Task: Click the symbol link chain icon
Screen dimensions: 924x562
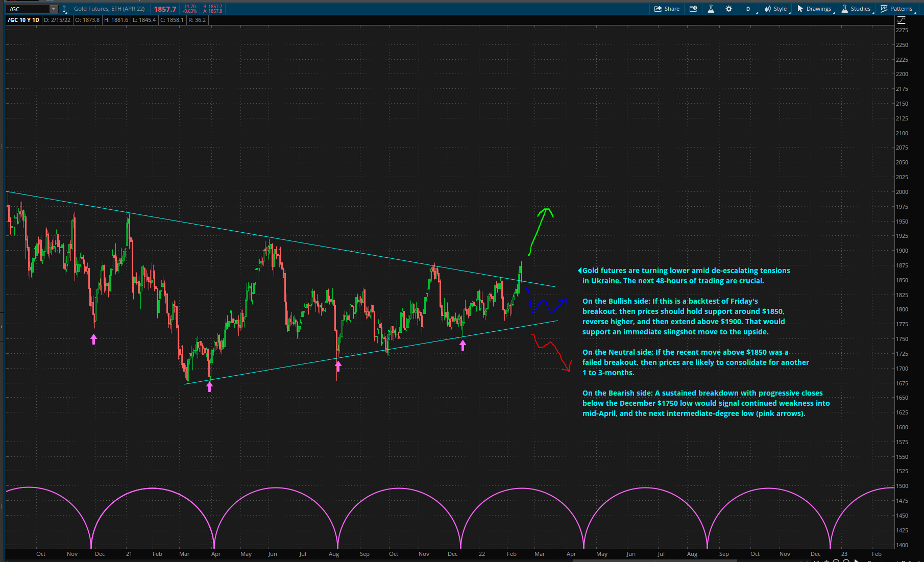Action: tap(64, 9)
